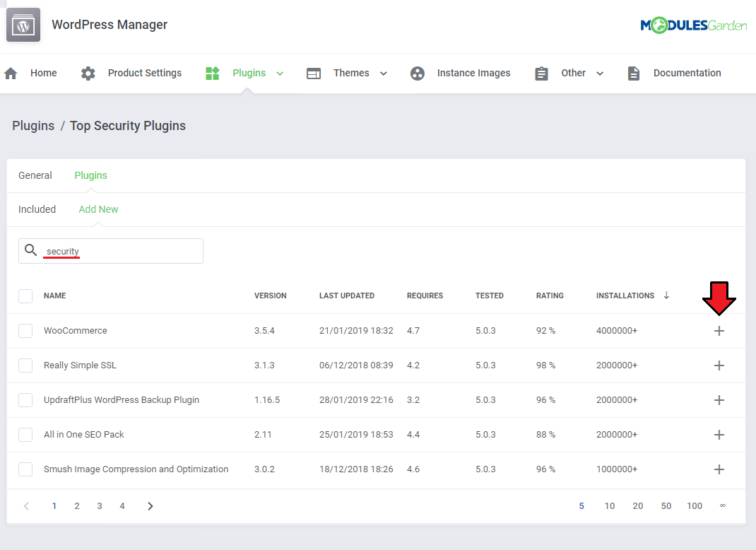Click the green Plugins blocks icon

[x=213, y=74]
